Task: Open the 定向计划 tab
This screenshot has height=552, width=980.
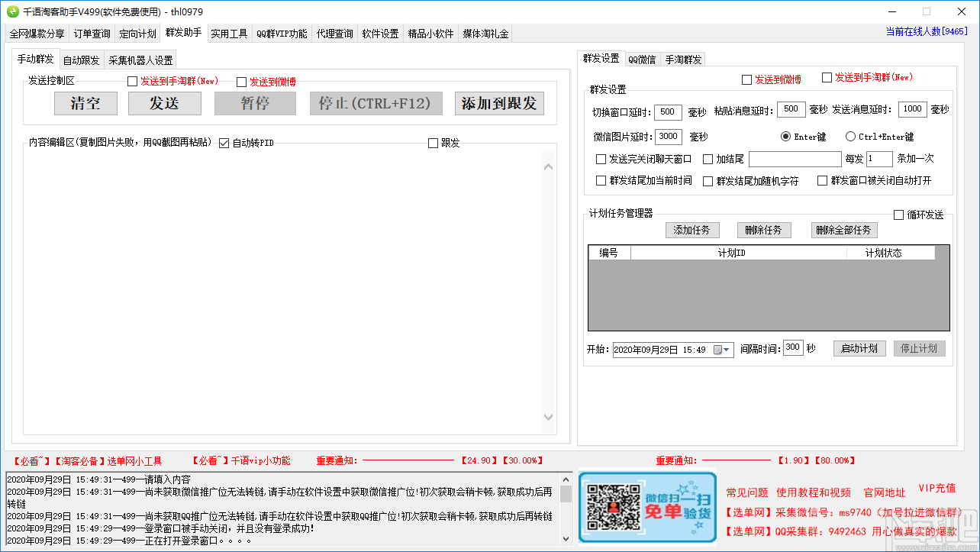Action: click(x=138, y=34)
